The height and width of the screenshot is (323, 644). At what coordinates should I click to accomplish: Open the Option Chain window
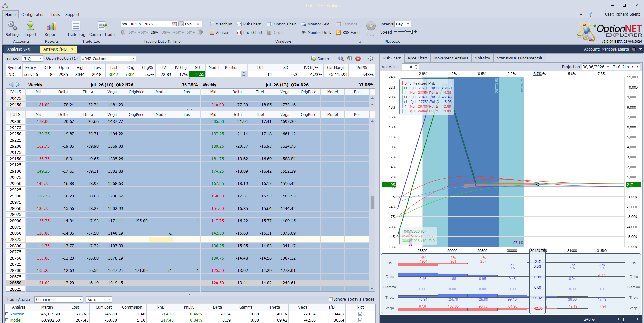tap(282, 24)
